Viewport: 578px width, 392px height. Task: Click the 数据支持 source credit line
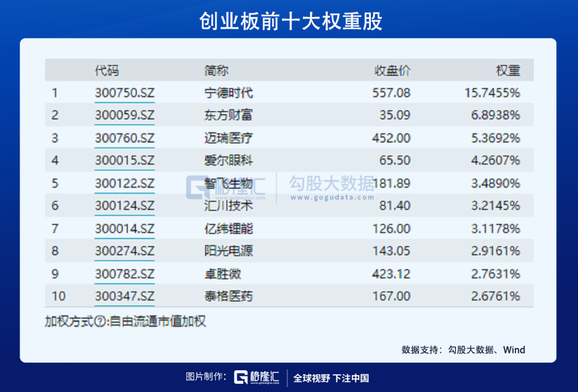[463, 350]
